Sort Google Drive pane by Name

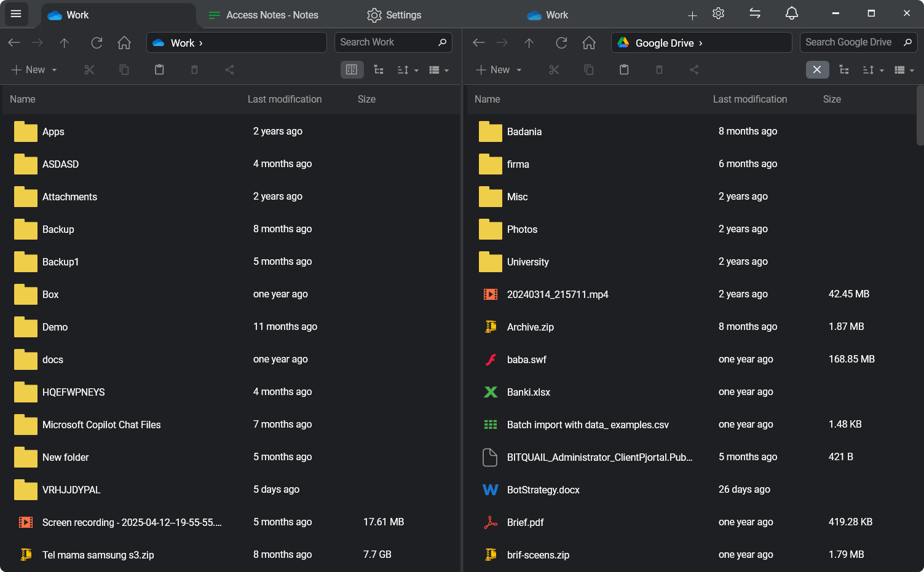[x=488, y=99]
